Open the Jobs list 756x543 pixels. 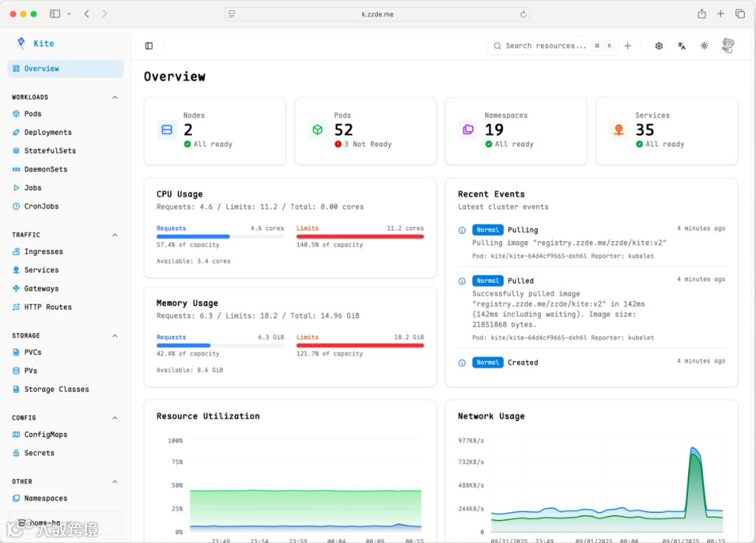point(33,188)
